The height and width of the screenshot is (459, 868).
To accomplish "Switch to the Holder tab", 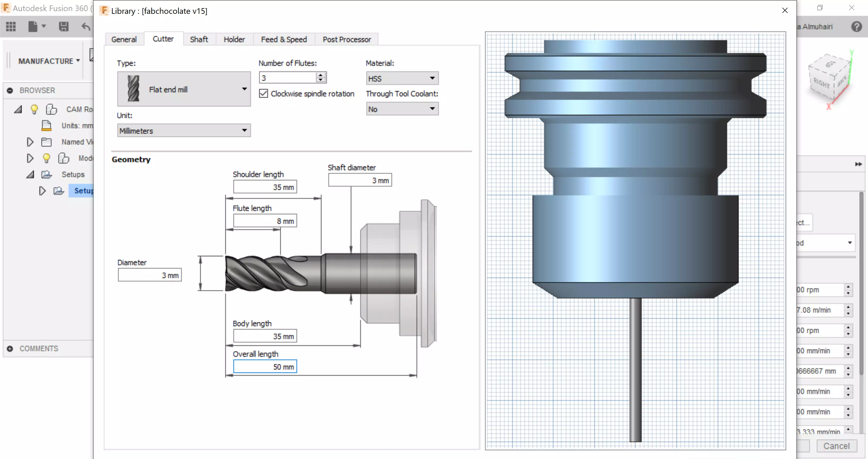I will (234, 39).
